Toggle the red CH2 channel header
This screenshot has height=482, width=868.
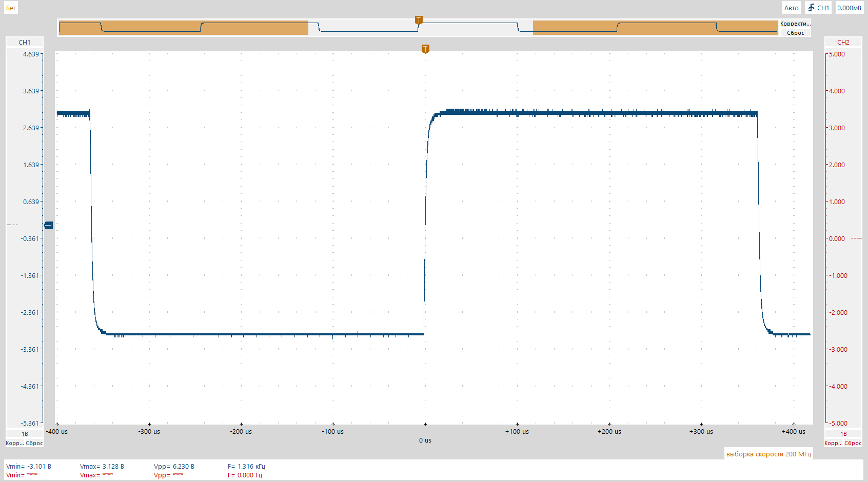[x=843, y=42]
